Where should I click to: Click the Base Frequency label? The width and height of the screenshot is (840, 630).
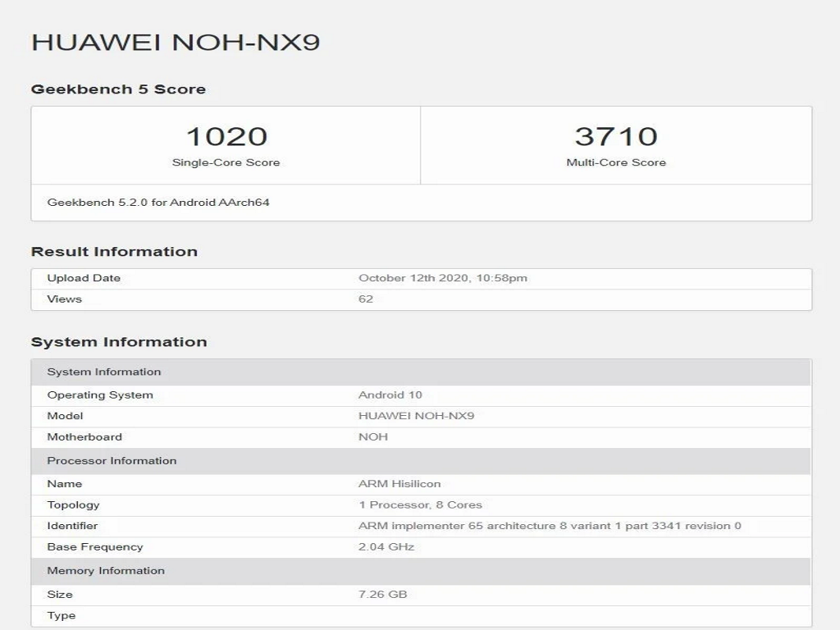coord(95,547)
